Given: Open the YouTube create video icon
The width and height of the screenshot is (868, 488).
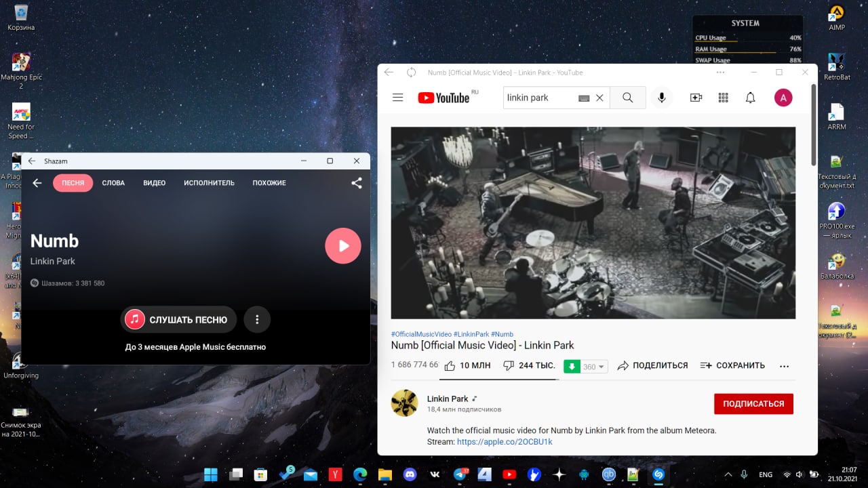Looking at the screenshot, I should click(696, 98).
